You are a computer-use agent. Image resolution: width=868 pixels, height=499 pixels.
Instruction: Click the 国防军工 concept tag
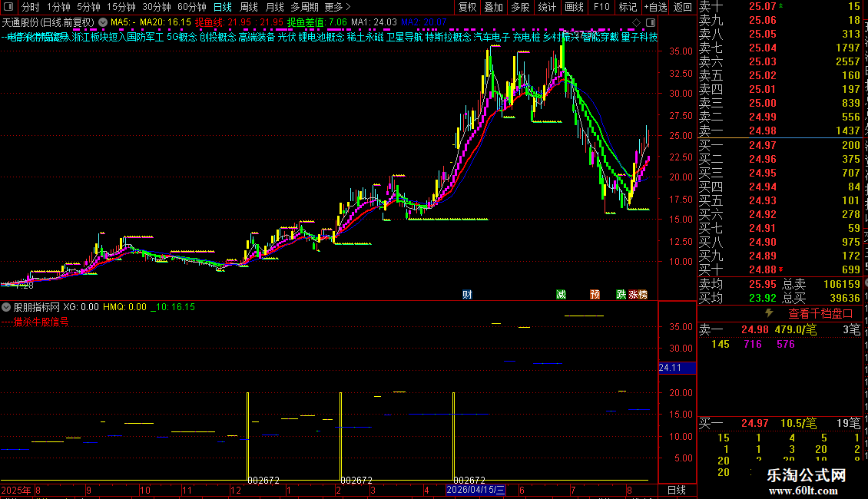146,37
